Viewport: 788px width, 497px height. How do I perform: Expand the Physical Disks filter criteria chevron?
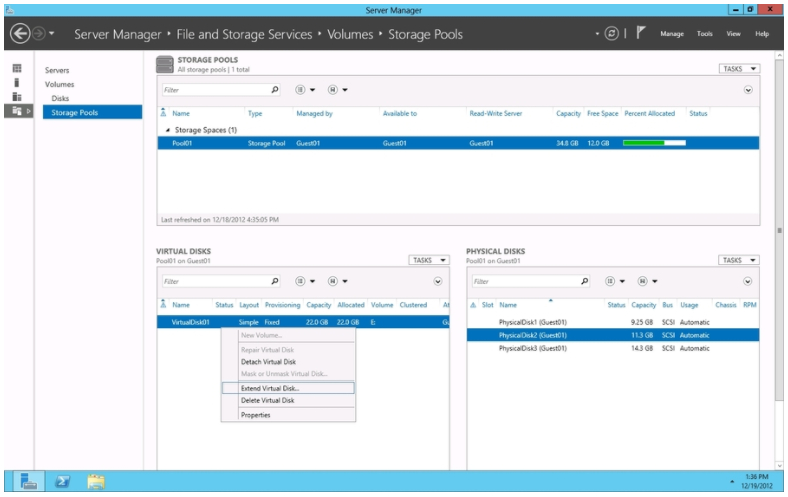click(x=748, y=281)
